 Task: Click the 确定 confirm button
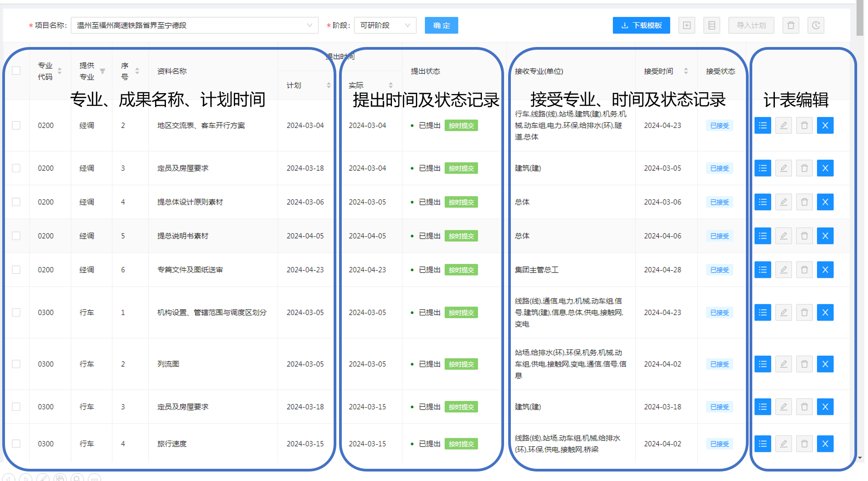coord(441,25)
